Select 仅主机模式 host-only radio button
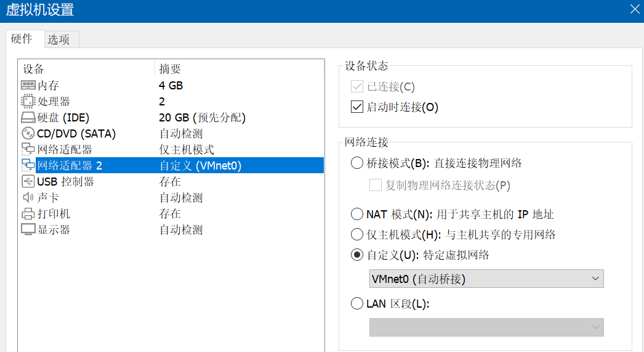Image resolution: width=644 pixels, height=352 pixels. [x=357, y=234]
